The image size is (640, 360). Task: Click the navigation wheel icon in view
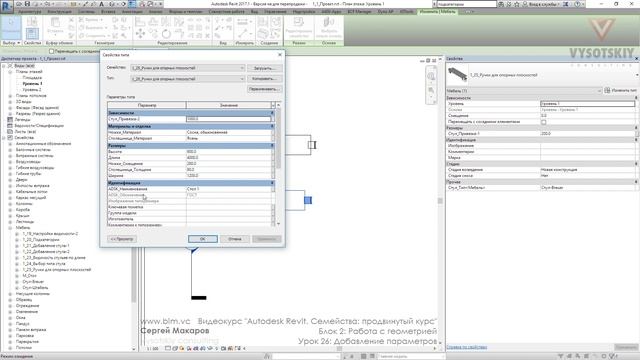coord(431,76)
